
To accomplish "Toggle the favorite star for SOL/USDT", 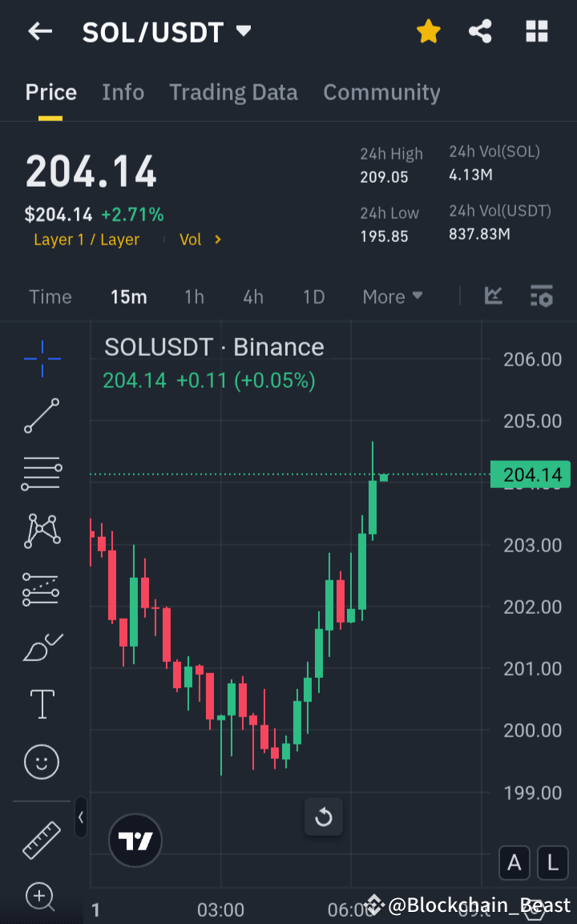I will point(429,31).
